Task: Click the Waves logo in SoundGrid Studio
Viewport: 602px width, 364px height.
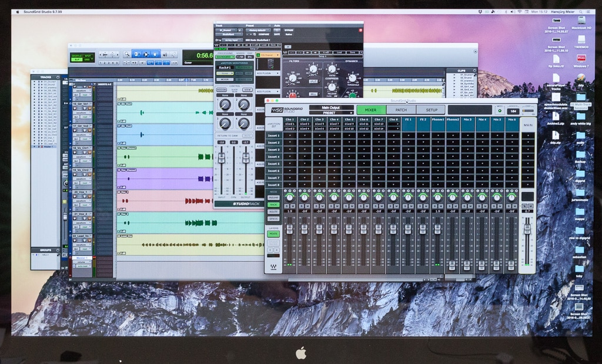Action: 273,267
